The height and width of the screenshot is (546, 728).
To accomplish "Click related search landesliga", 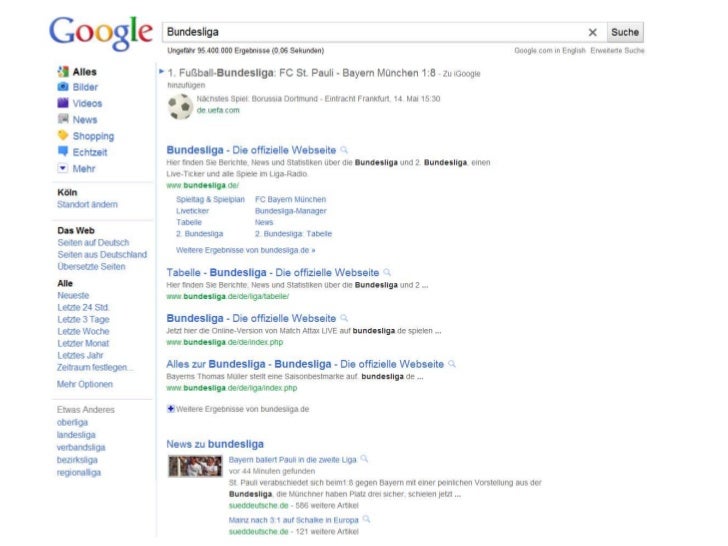I will click(x=76, y=435).
